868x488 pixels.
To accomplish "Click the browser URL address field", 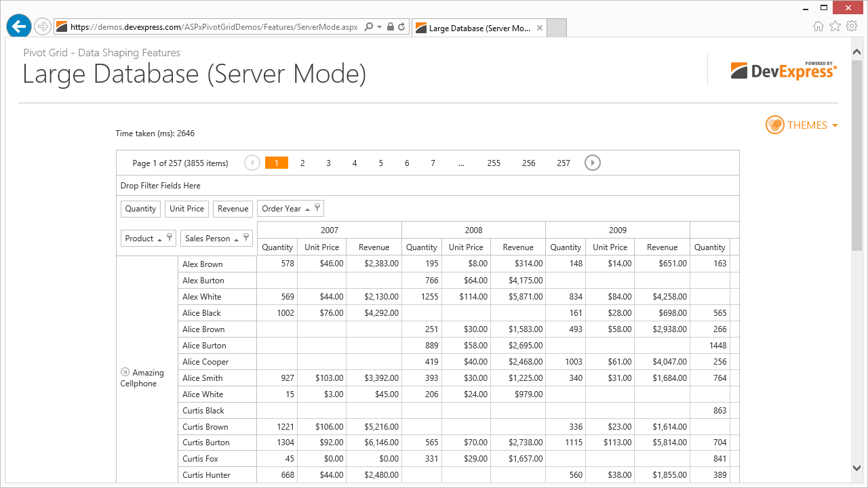I will (214, 27).
